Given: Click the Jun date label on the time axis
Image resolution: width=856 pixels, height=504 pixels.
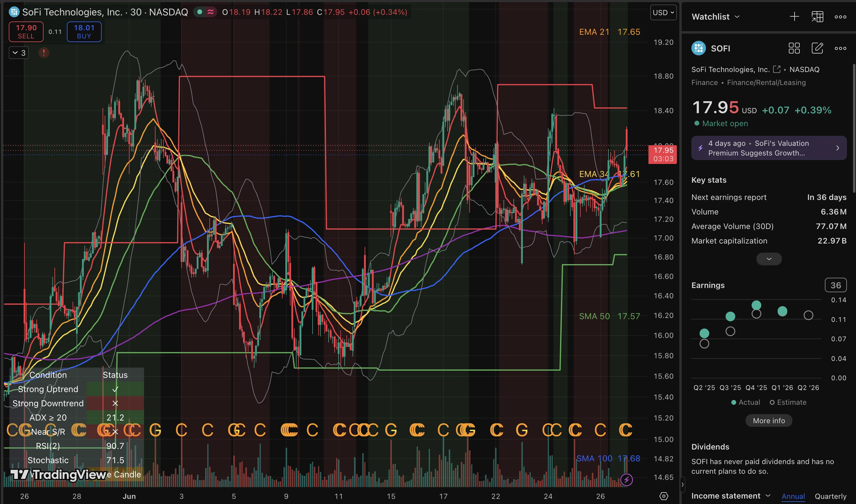Looking at the screenshot, I should [129, 496].
